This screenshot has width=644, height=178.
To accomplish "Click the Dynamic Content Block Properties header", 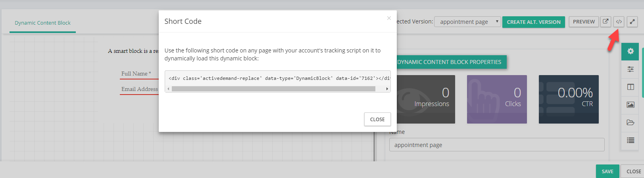I will (x=449, y=62).
